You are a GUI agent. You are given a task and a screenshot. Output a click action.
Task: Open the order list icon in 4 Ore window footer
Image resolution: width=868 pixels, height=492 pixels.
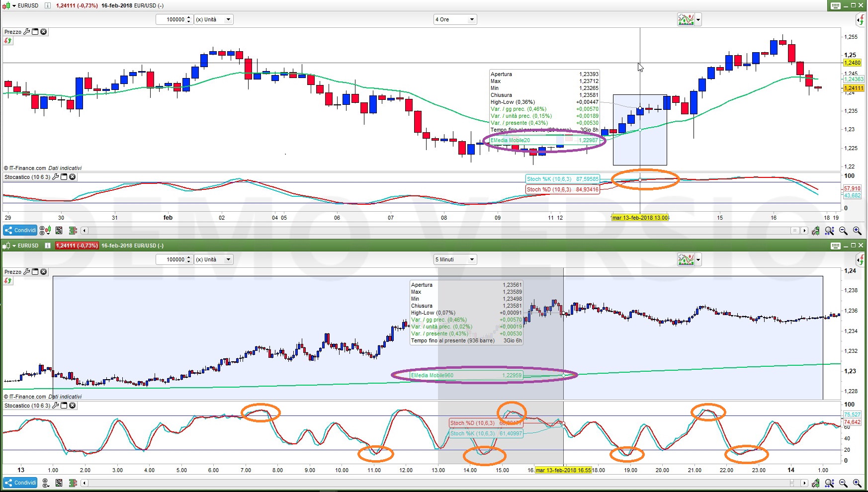[x=59, y=231]
